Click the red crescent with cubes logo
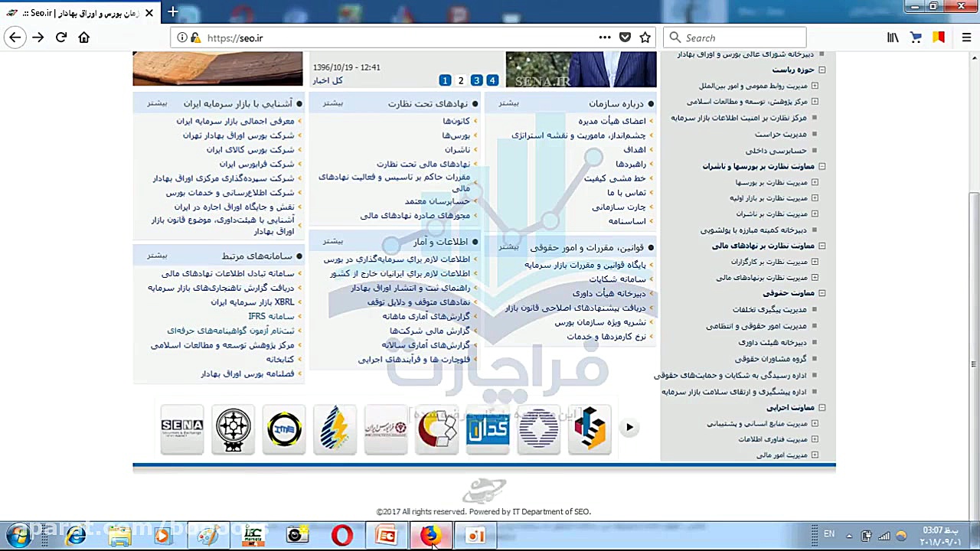980x551 pixels. point(436,429)
